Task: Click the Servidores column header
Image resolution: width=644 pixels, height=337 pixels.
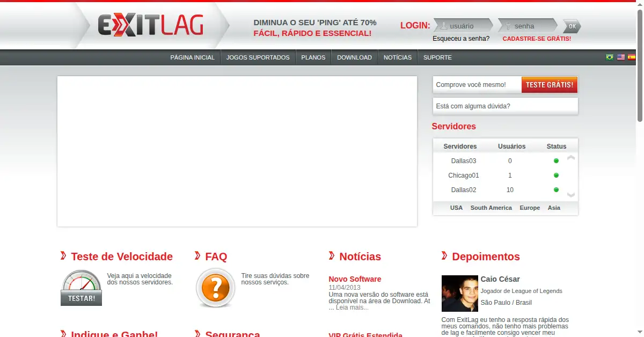Action: [x=460, y=146]
